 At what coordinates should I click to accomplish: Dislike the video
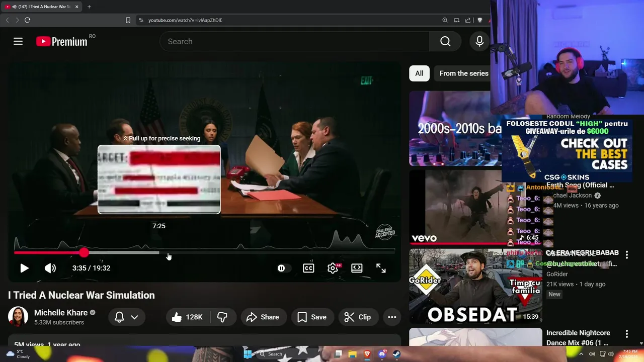[222, 317]
